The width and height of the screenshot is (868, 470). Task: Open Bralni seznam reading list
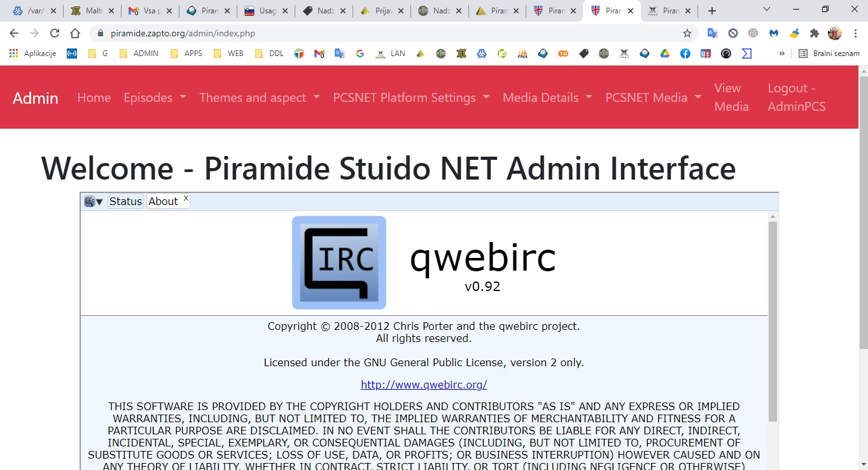829,53
